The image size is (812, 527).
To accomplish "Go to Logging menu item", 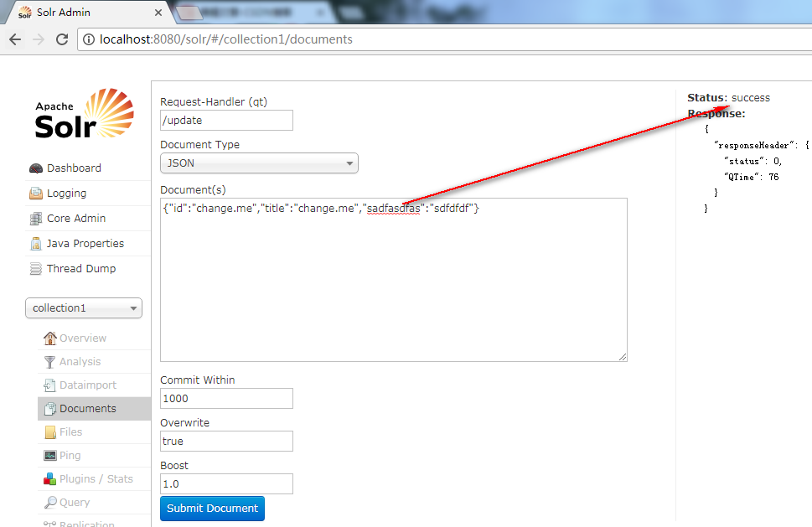I will pyautogui.click(x=66, y=193).
